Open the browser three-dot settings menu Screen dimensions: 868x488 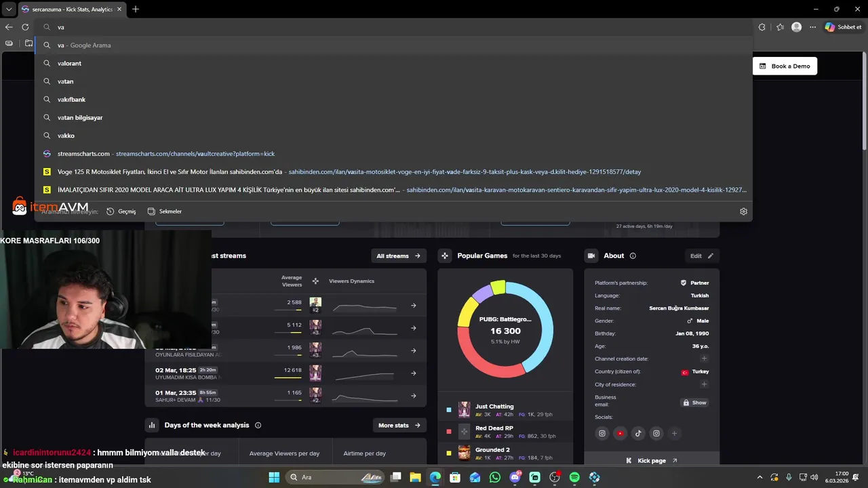[x=812, y=27]
